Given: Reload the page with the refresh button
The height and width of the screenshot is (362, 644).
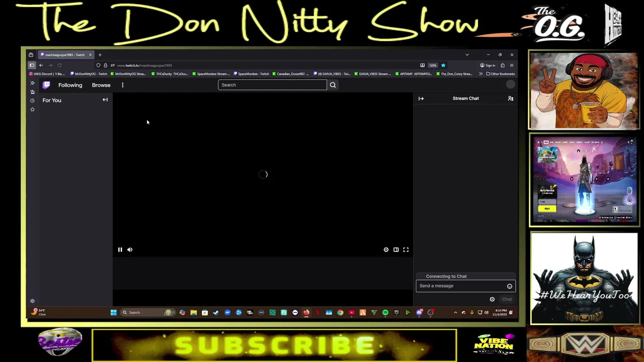Looking at the screenshot, I should tap(59, 65).
